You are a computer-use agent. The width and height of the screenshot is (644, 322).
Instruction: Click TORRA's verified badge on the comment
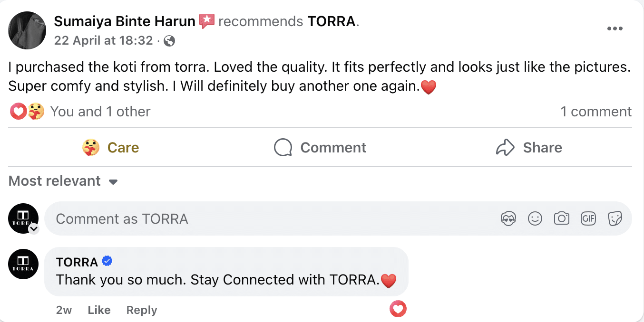107,261
